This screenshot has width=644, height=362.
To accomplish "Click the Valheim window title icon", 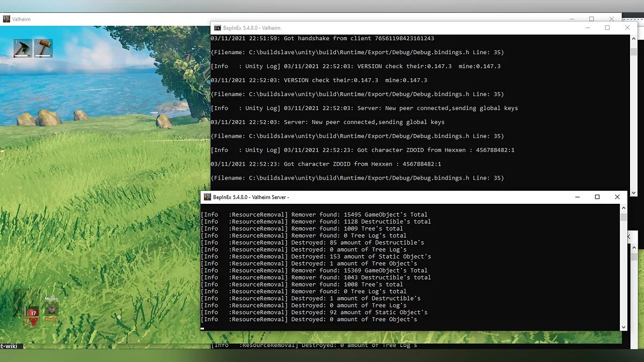I will [x=6, y=19].
